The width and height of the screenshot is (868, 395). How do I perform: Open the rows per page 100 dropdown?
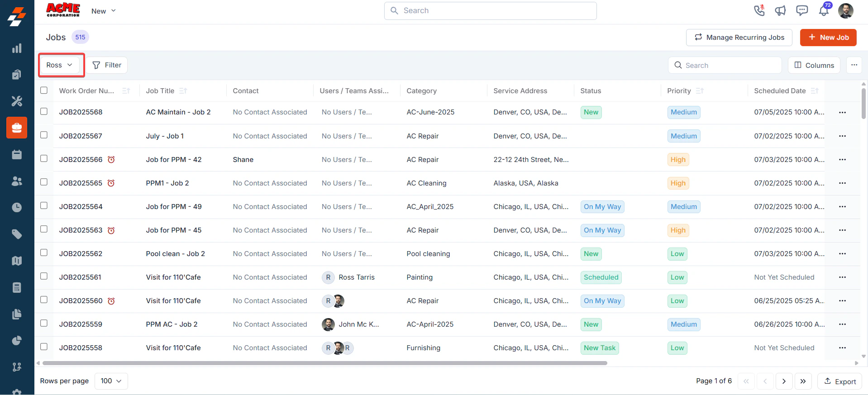pyautogui.click(x=111, y=381)
